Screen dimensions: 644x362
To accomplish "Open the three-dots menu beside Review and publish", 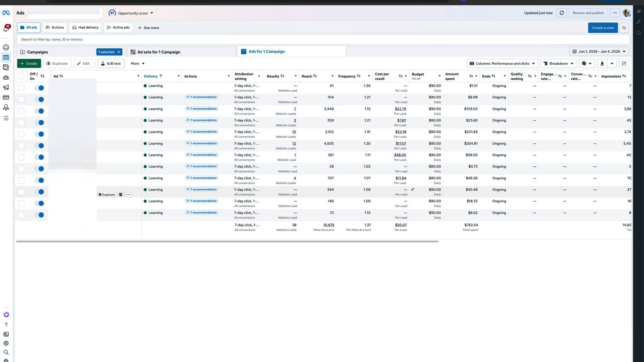I will pos(615,13).
